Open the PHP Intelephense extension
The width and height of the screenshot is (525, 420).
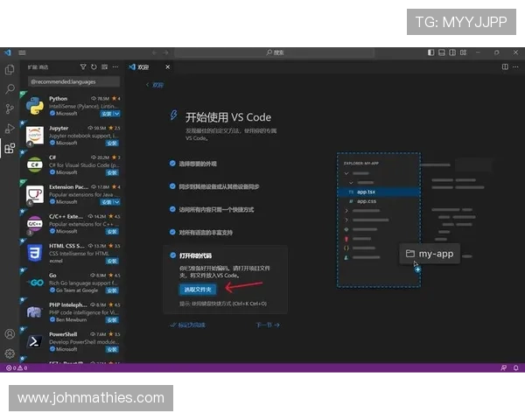pos(70,312)
